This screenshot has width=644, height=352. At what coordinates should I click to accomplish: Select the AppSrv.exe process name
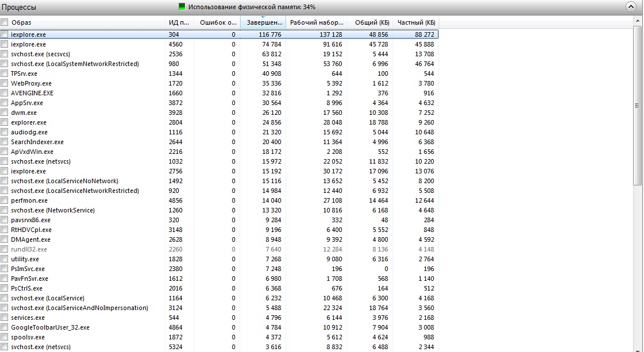26,103
